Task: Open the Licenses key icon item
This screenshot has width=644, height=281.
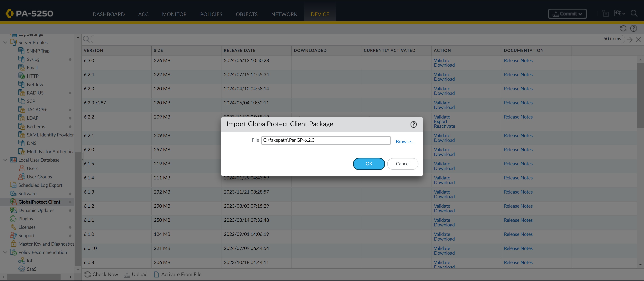Action: click(13, 227)
